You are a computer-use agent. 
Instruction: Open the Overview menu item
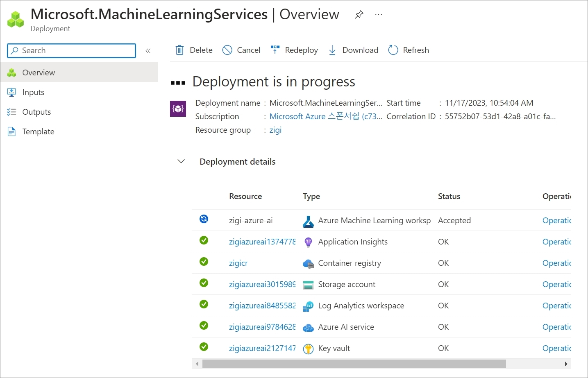[x=79, y=72]
